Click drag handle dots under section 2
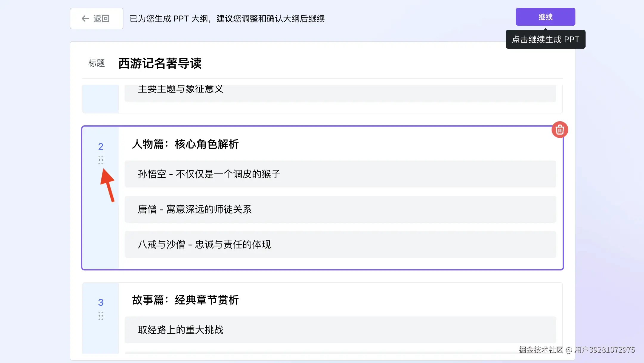This screenshot has width=644, height=363. (101, 160)
